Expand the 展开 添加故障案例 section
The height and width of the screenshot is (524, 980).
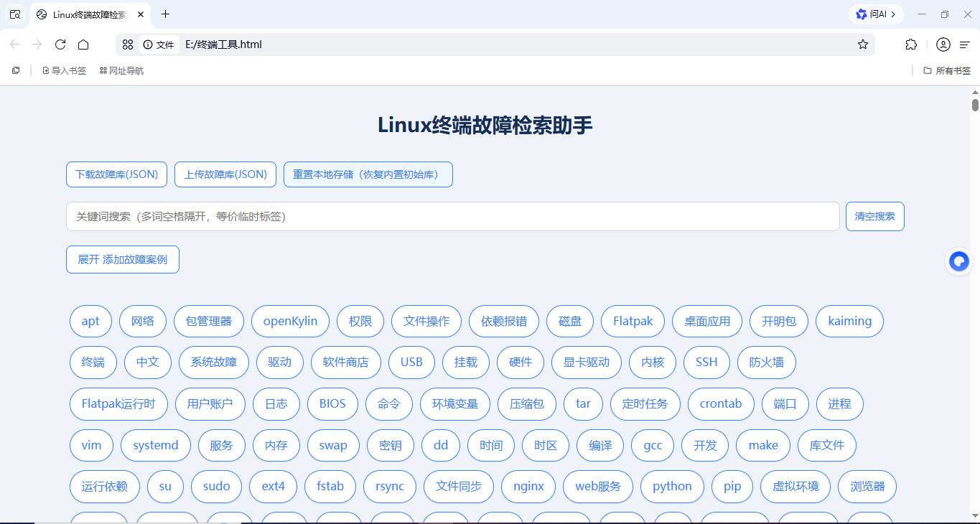(x=123, y=260)
